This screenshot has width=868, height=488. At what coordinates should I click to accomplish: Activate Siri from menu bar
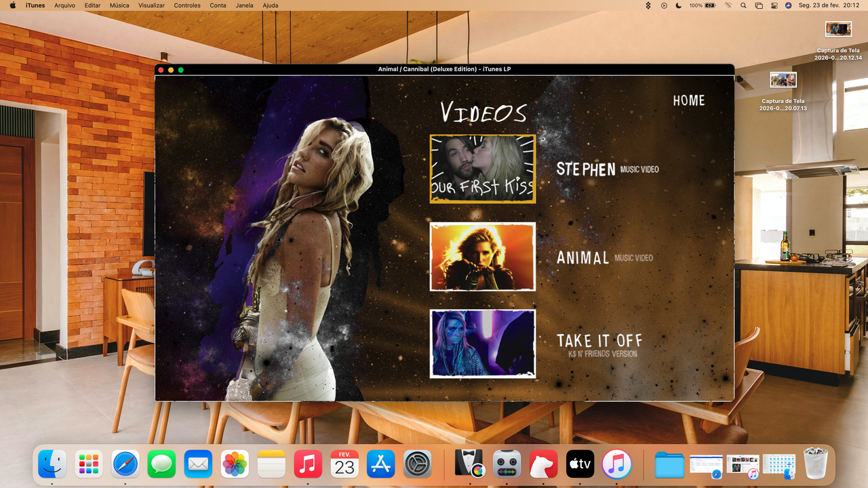click(788, 5)
